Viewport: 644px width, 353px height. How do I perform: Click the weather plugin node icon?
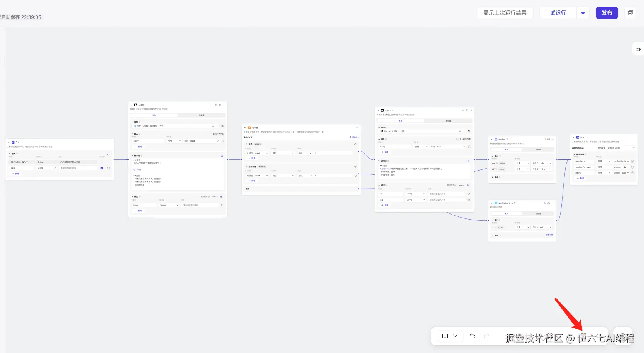496,139
